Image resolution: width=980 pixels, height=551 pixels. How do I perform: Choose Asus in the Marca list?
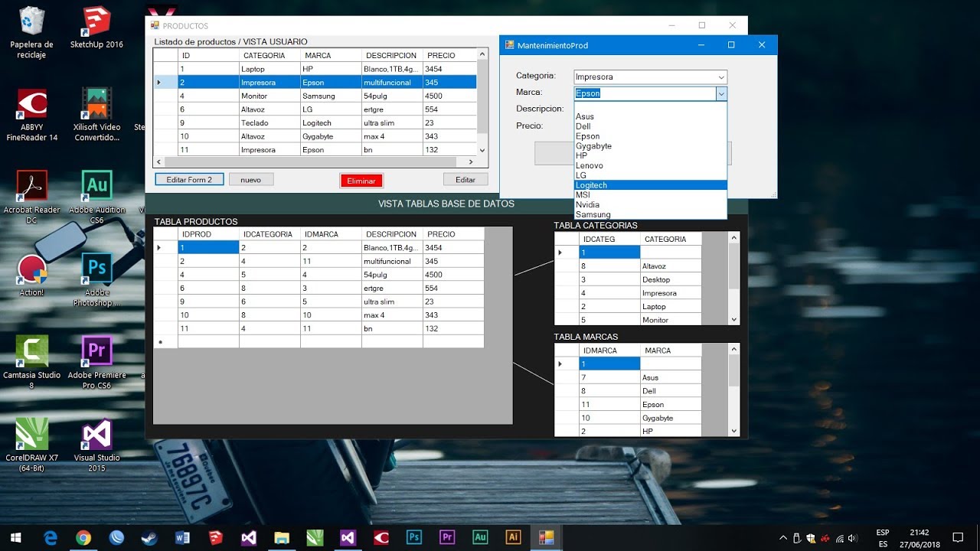click(650, 117)
